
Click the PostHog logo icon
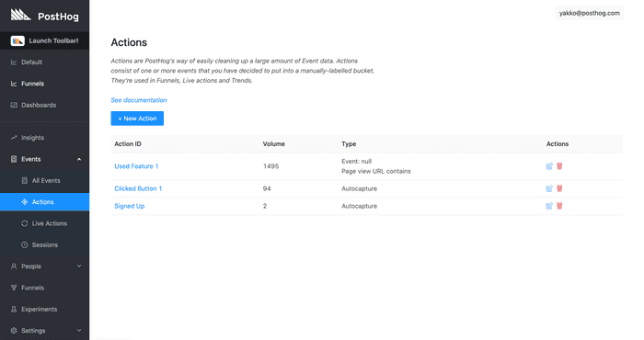tap(20, 15)
